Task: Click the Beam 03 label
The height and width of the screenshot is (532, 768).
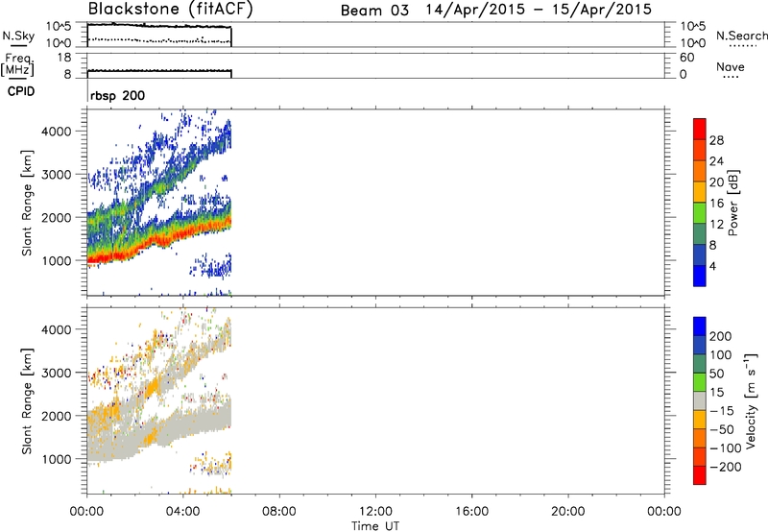Action: coord(374,11)
